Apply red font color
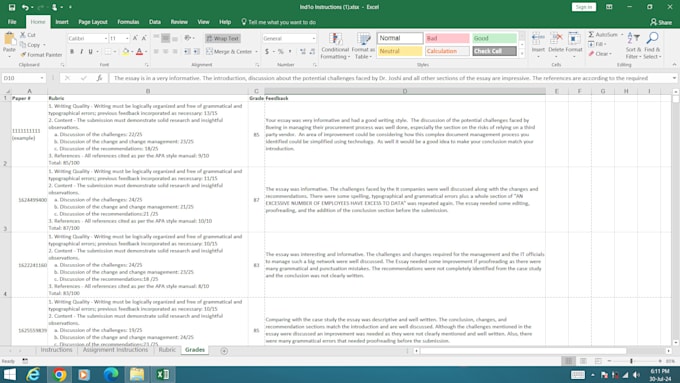The height and width of the screenshot is (383, 680). pos(139,52)
